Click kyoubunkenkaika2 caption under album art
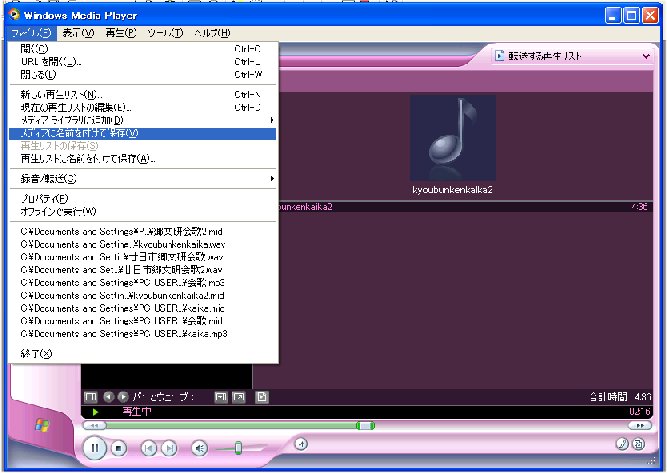The image size is (667, 473). tap(453, 190)
